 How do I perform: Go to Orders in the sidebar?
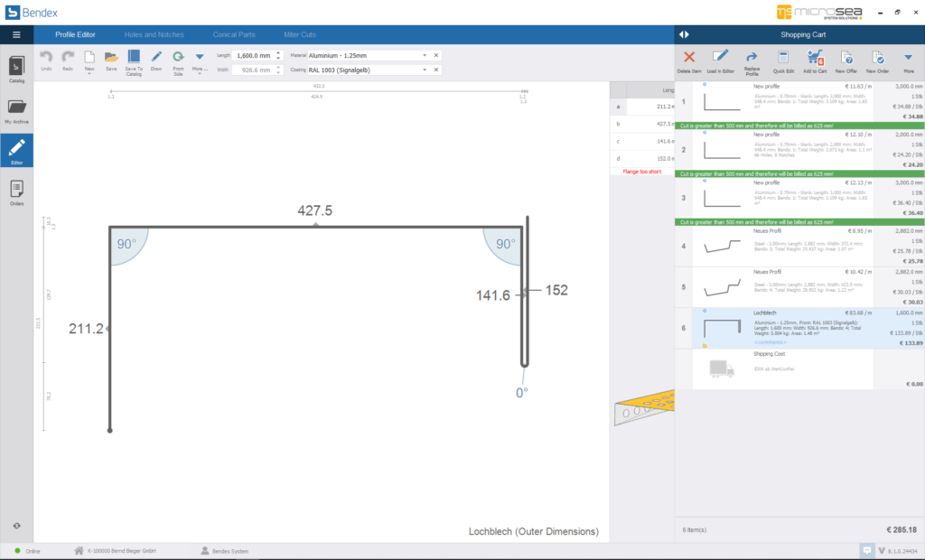pyautogui.click(x=16, y=191)
